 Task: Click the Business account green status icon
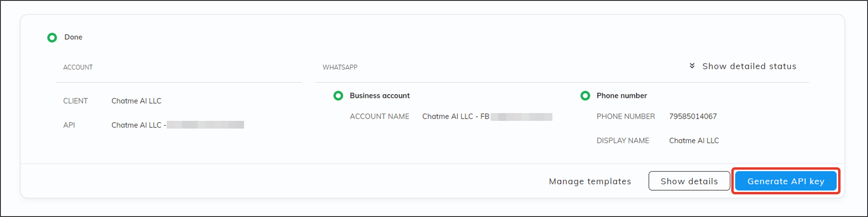click(338, 96)
